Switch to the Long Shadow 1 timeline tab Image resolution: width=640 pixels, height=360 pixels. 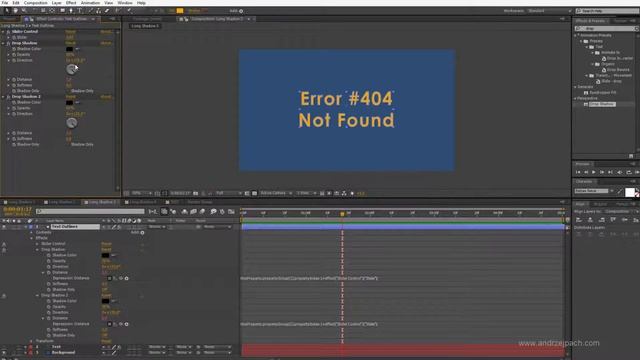(21, 202)
